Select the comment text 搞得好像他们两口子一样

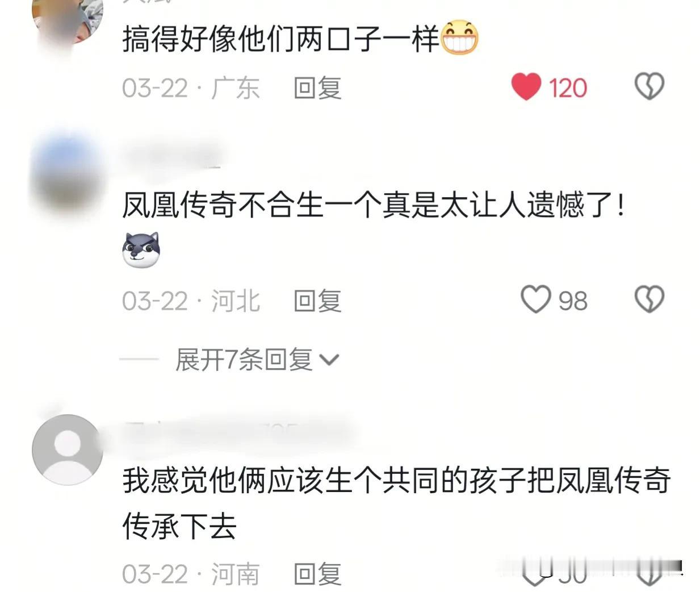coord(281,40)
